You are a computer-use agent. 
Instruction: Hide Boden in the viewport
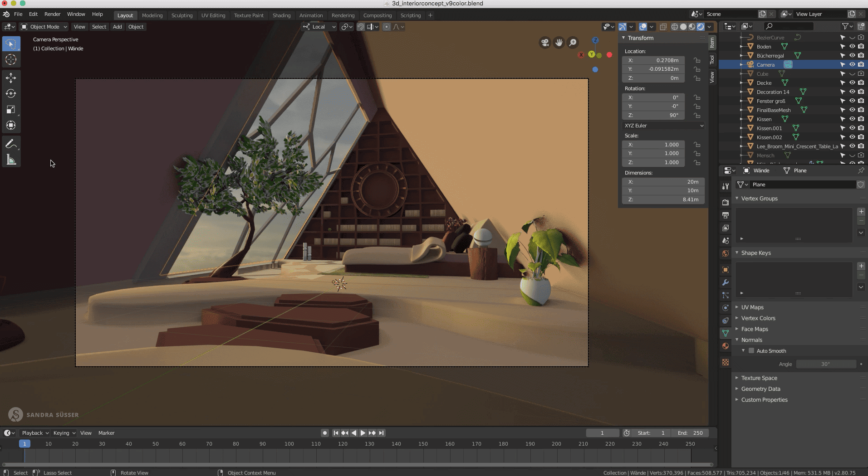pyautogui.click(x=852, y=47)
